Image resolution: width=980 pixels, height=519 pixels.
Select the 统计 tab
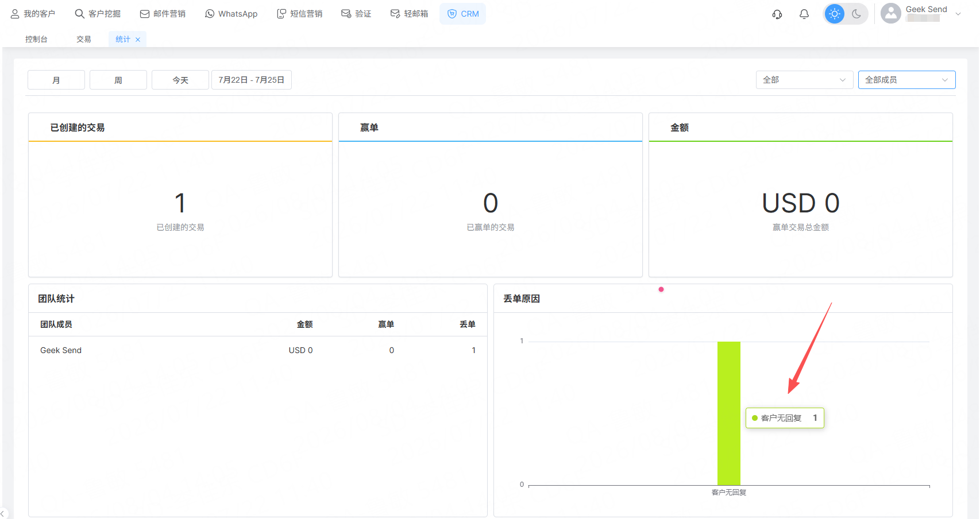pyautogui.click(x=122, y=39)
